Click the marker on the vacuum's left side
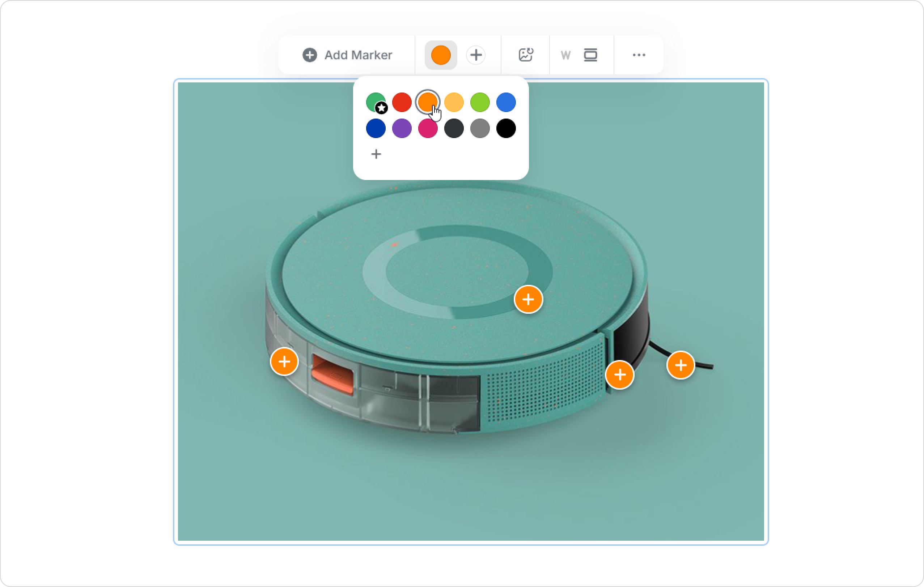 [284, 361]
